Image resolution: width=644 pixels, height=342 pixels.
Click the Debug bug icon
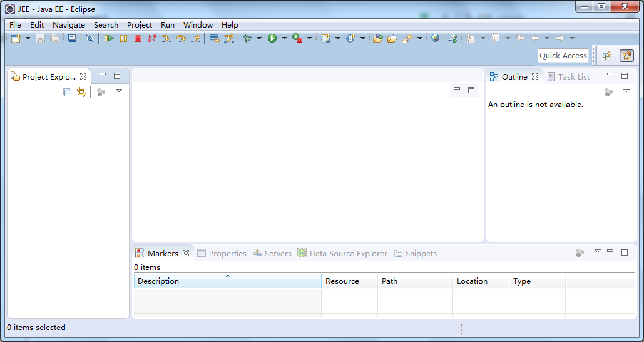pyautogui.click(x=248, y=39)
